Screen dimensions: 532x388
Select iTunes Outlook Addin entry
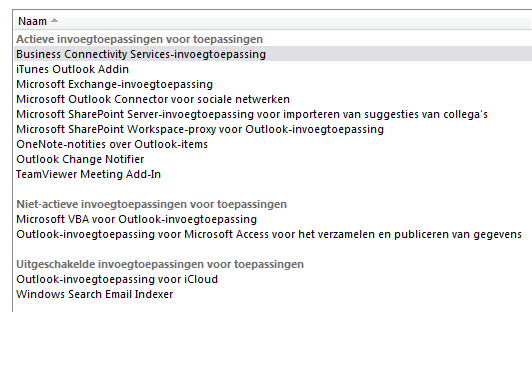tap(273, 69)
